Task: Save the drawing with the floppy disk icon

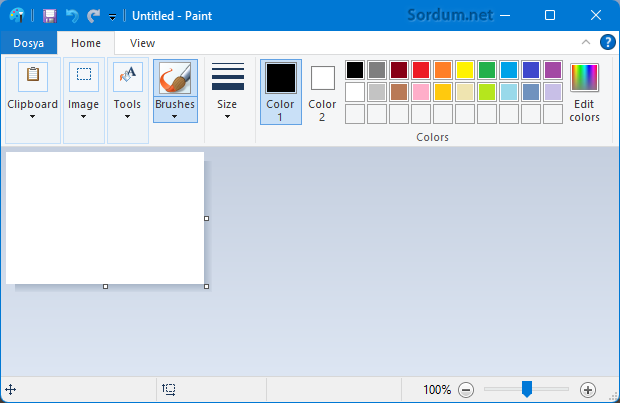Action: (50, 16)
